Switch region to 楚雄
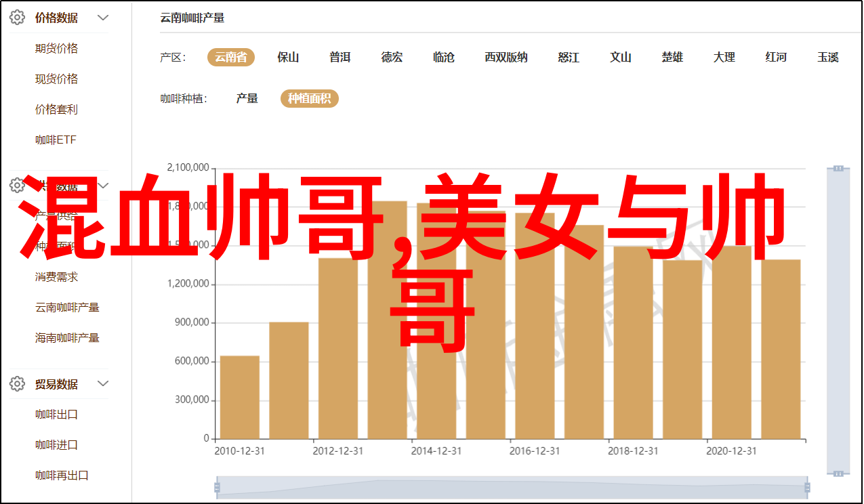 tap(672, 58)
